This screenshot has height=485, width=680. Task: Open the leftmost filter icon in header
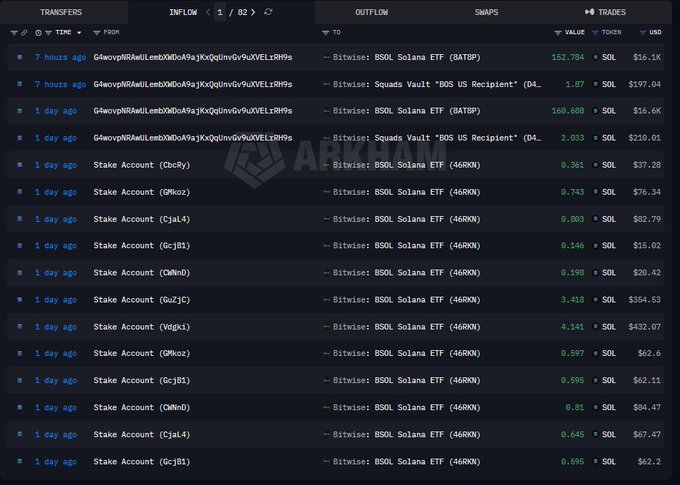coord(14,33)
